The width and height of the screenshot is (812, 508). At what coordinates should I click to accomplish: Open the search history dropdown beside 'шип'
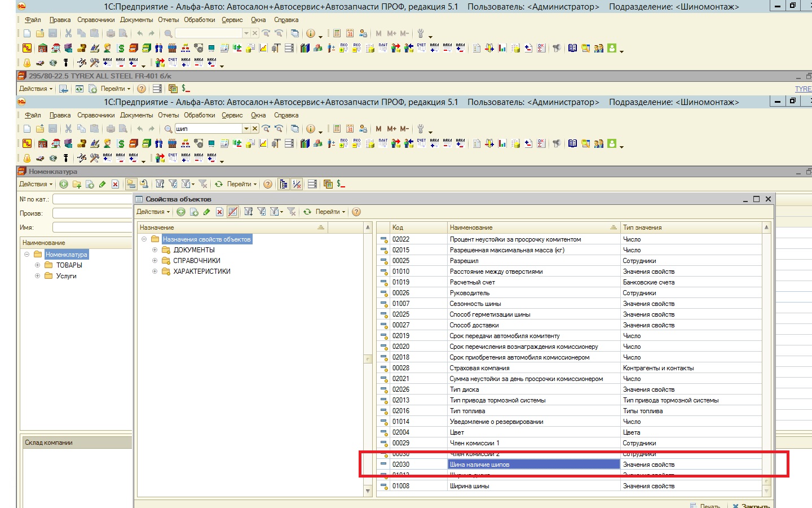(x=246, y=129)
